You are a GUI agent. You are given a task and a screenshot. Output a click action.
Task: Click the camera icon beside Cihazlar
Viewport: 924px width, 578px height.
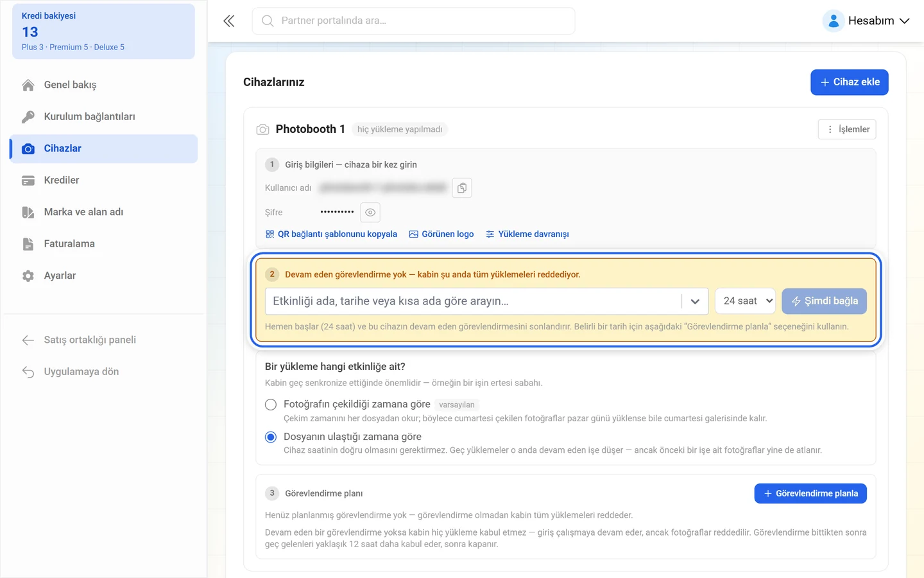pyautogui.click(x=28, y=148)
